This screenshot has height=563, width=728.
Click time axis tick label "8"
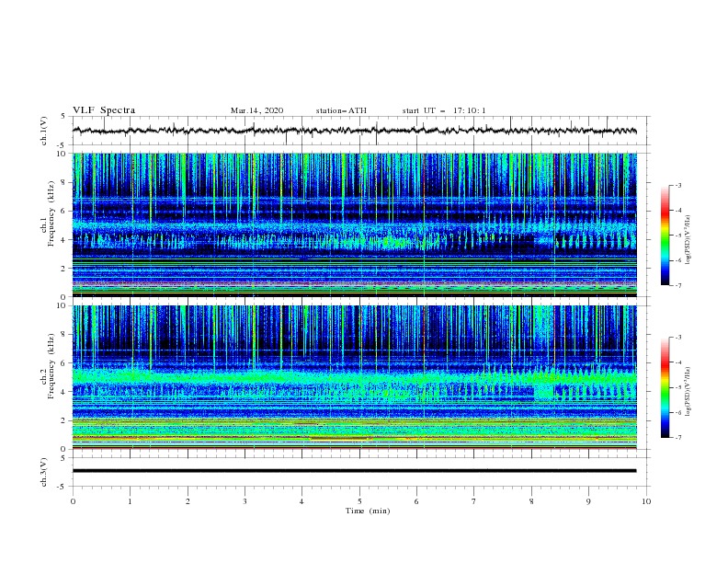point(531,501)
